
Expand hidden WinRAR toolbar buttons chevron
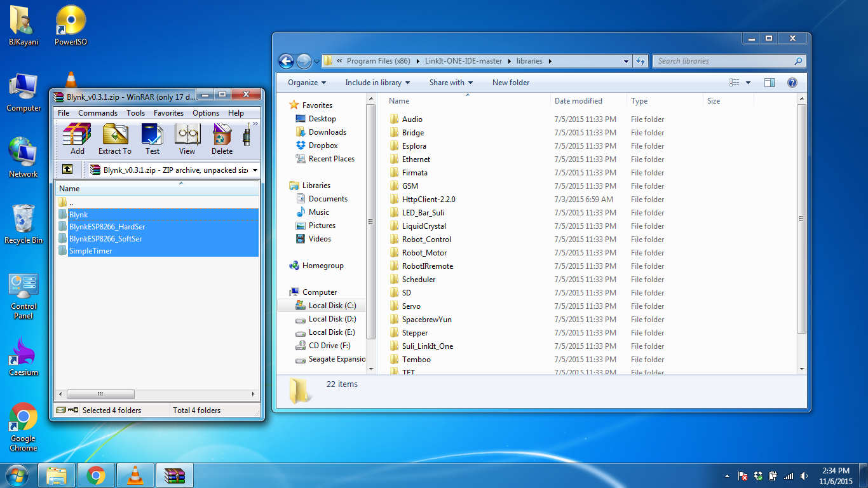pos(255,124)
